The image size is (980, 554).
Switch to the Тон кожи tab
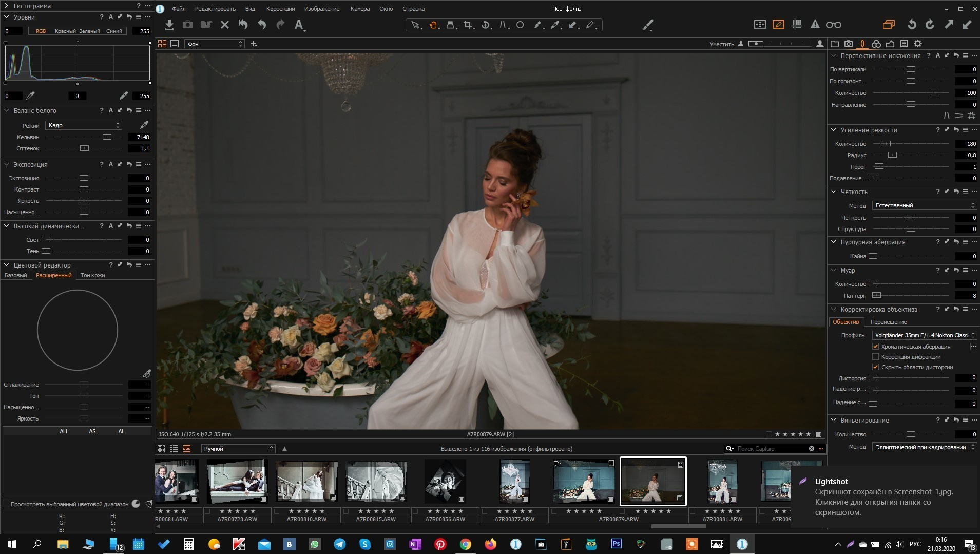point(92,275)
